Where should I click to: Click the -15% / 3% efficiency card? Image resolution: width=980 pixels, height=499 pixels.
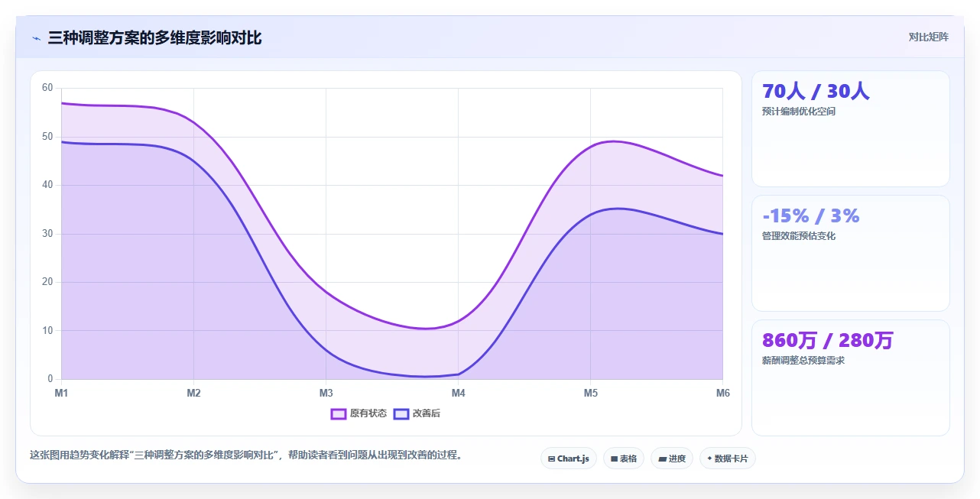click(851, 254)
